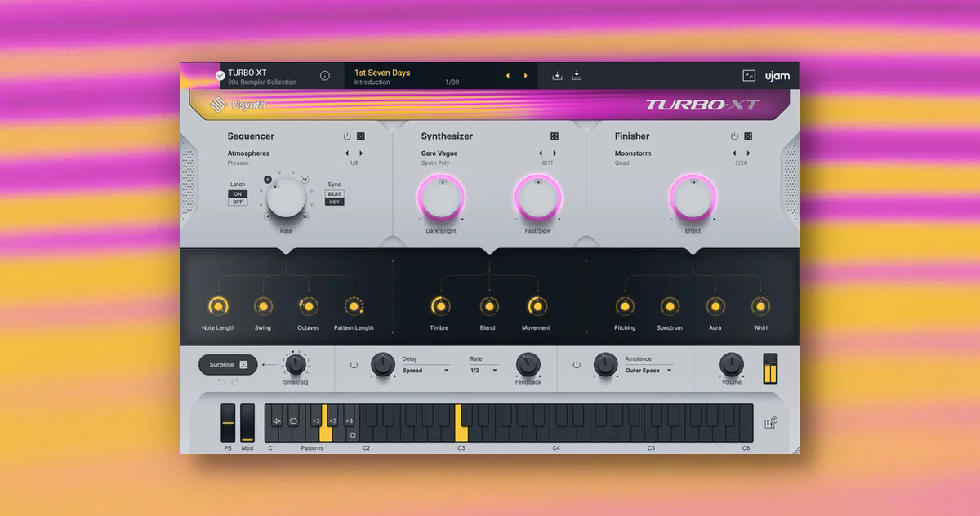Select previous Synthesizer preset arrow

point(540,153)
